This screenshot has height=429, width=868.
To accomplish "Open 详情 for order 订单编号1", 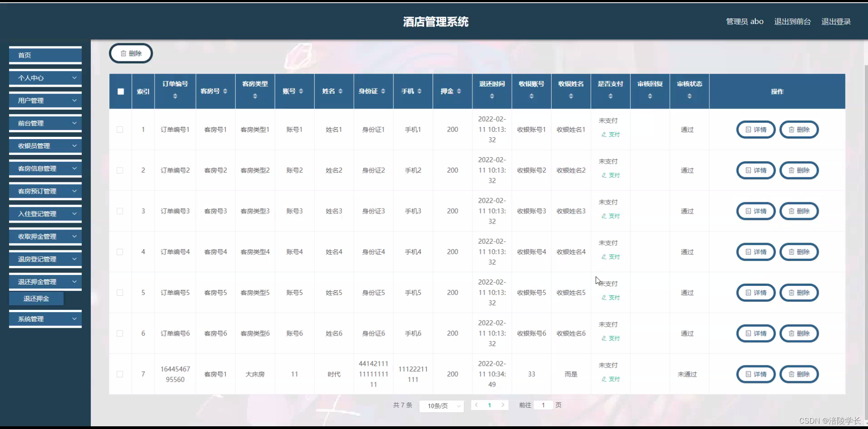I will point(755,130).
